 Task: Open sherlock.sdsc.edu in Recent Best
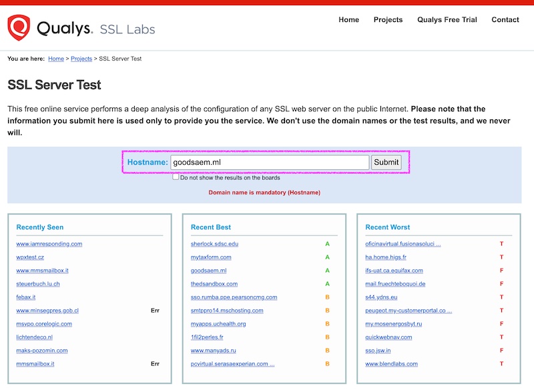[214, 244]
